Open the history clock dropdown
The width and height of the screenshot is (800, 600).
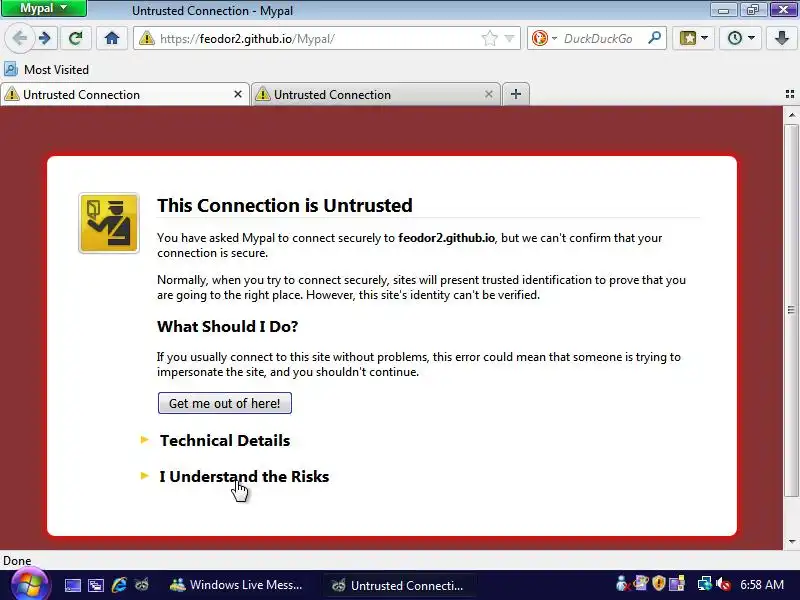[x=740, y=38]
